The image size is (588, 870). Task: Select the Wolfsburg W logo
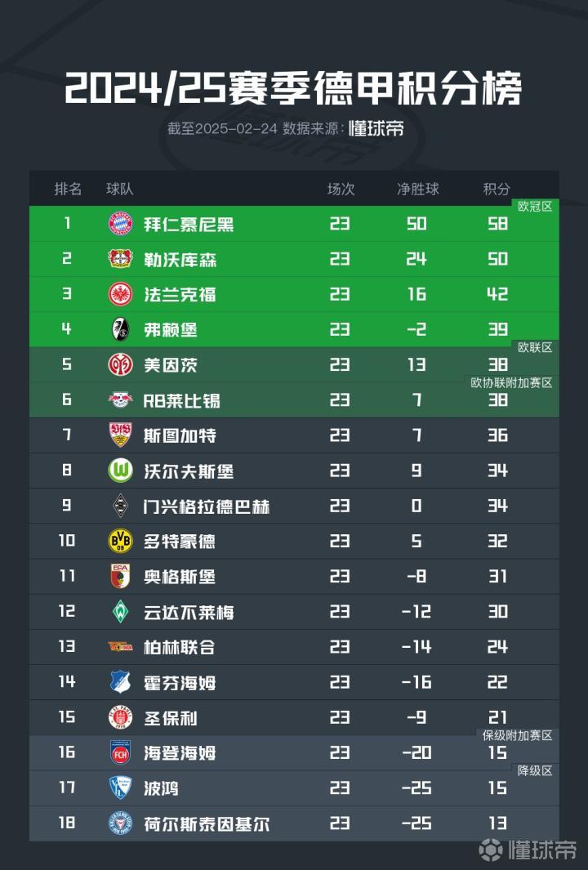[120, 471]
